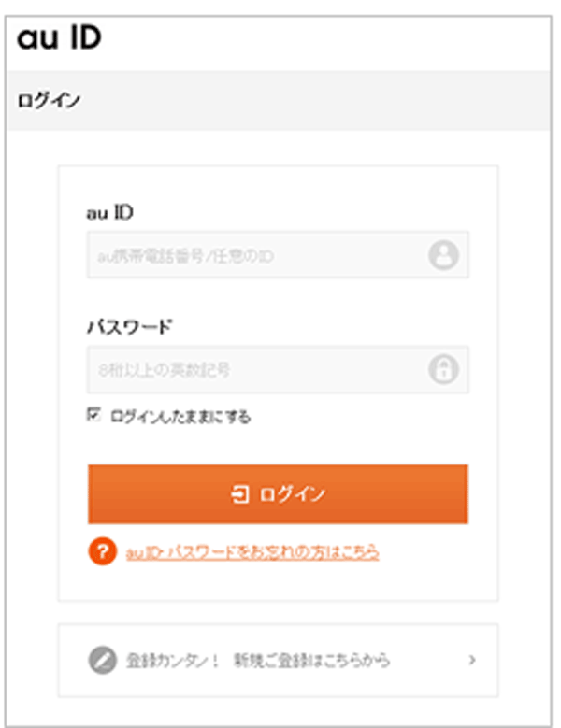Expand the registration row chevron arrow
561x728 pixels.
coord(472,660)
